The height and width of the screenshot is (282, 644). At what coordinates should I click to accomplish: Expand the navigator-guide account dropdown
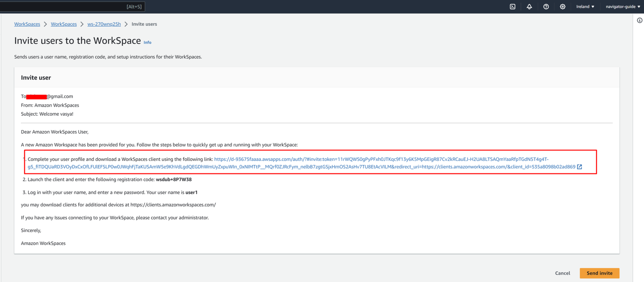pyautogui.click(x=623, y=7)
